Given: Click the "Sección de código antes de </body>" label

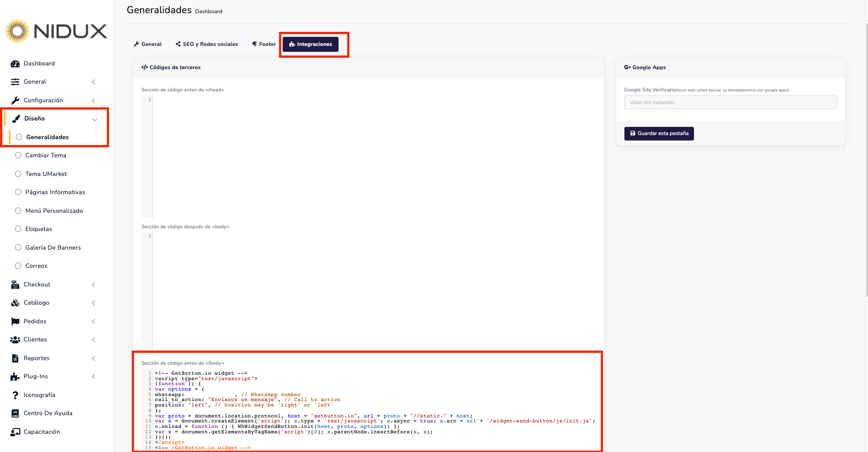Looking at the screenshot, I should (x=183, y=363).
